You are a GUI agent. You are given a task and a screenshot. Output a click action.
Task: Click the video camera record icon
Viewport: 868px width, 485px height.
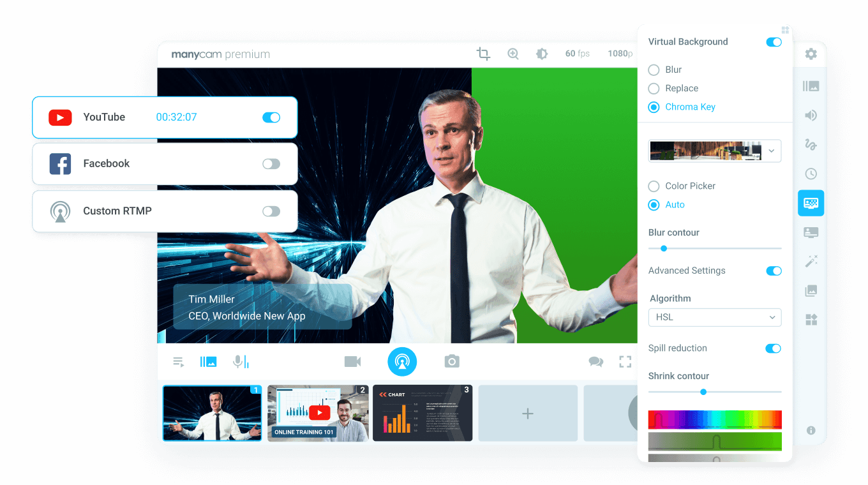(x=352, y=362)
